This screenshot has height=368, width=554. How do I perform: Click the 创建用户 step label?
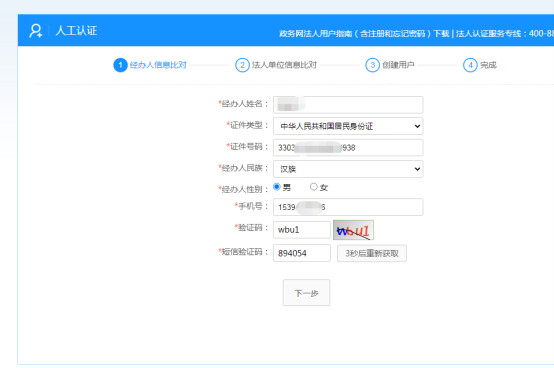click(398, 65)
